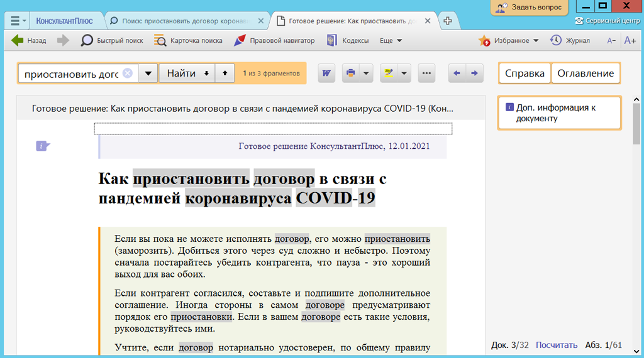Open the more actions ellipsis button

[x=427, y=73]
